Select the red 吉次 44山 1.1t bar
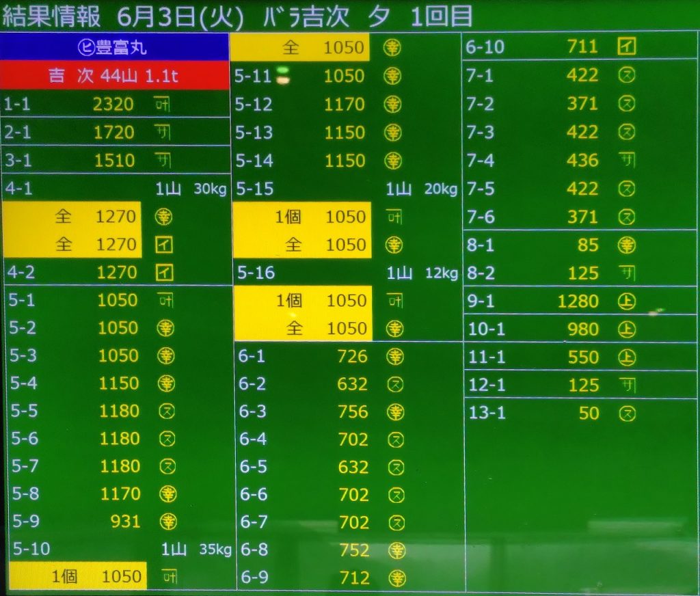The width and height of the screenshot is (700, 596). pyautogui.click(x=114, y=76)
